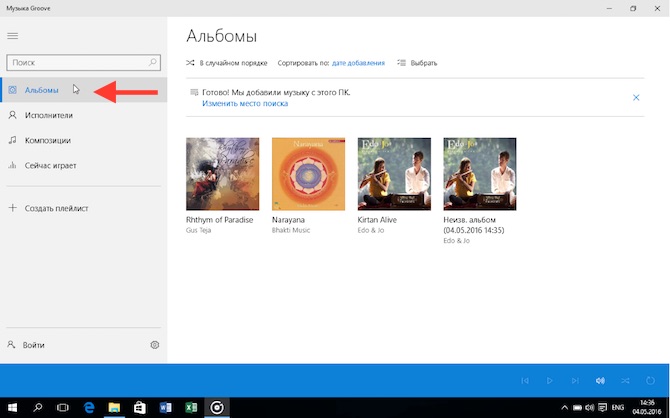Open Store from taskbar
Screen dimensions: 670x418
click(140, 408)
